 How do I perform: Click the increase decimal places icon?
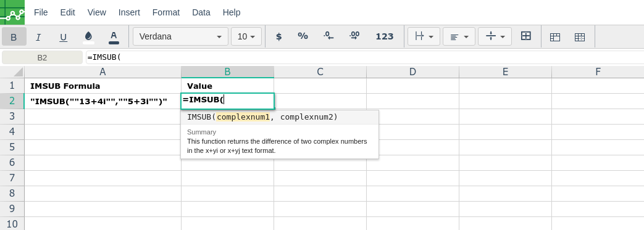(354, 36)
